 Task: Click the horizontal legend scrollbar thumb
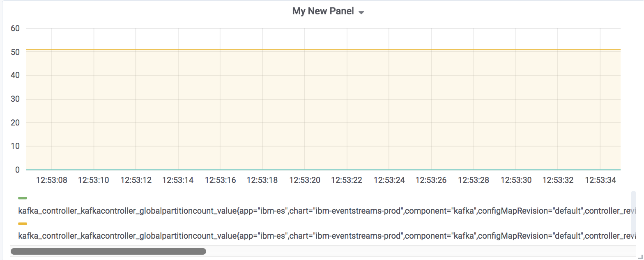108,251
